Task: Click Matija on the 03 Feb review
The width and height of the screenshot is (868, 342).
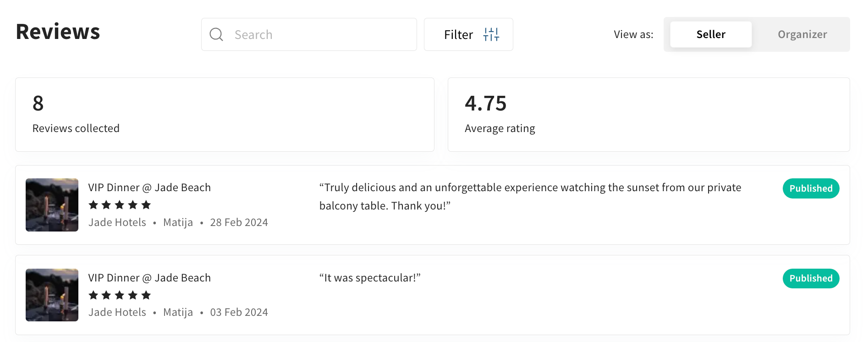Action: 178,312
